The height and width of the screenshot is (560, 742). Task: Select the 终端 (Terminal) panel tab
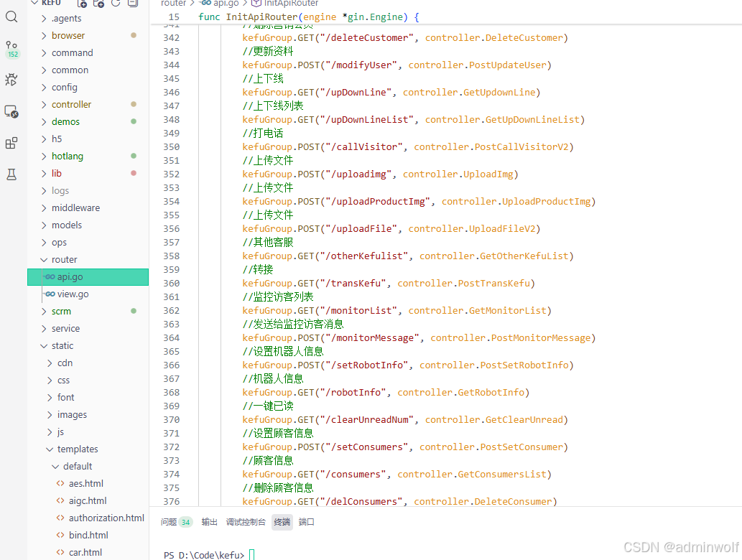tap(282, 522)
